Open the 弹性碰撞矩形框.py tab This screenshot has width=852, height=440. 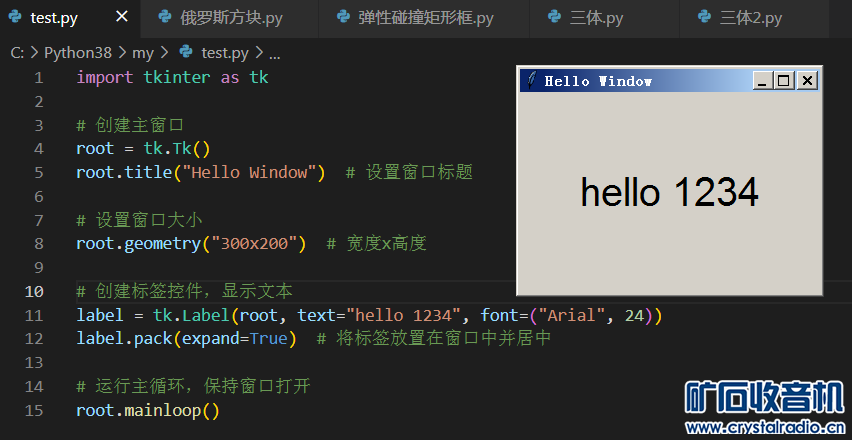pyautogui.click(x=426, y=18)
